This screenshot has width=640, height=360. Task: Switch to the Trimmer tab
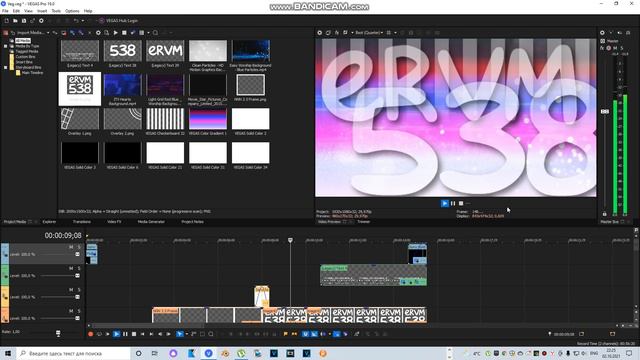[363, 222]
